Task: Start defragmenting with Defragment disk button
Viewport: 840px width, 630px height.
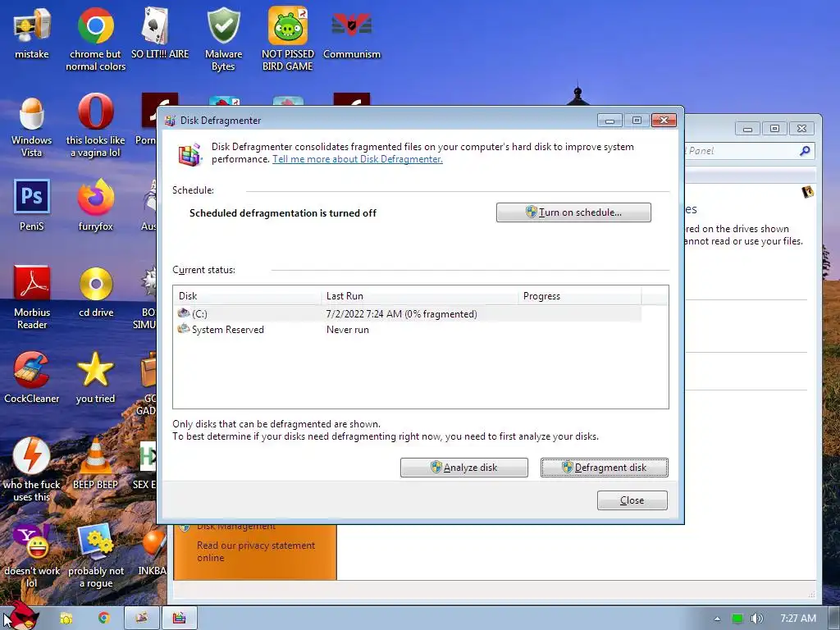Action: [x=605, y=467]
